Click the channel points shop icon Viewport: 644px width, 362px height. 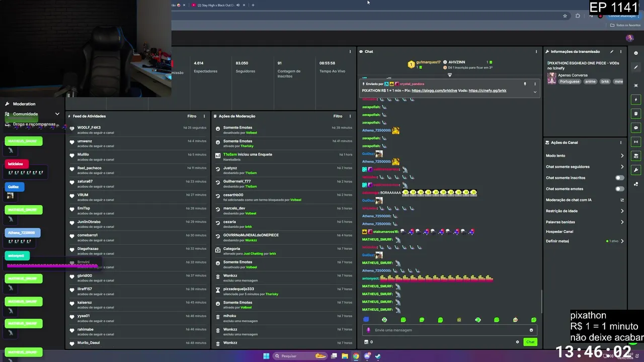(x=366, y=342)
